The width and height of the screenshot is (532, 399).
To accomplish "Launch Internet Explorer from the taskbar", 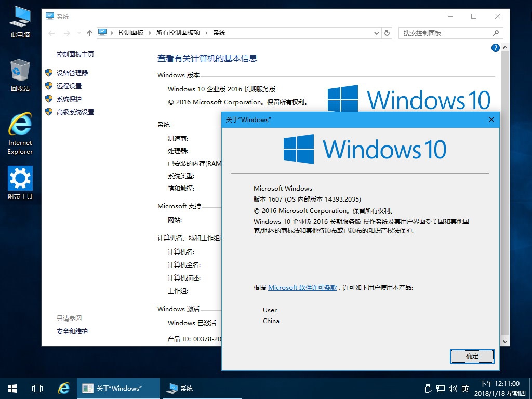I will coord(63,389).
